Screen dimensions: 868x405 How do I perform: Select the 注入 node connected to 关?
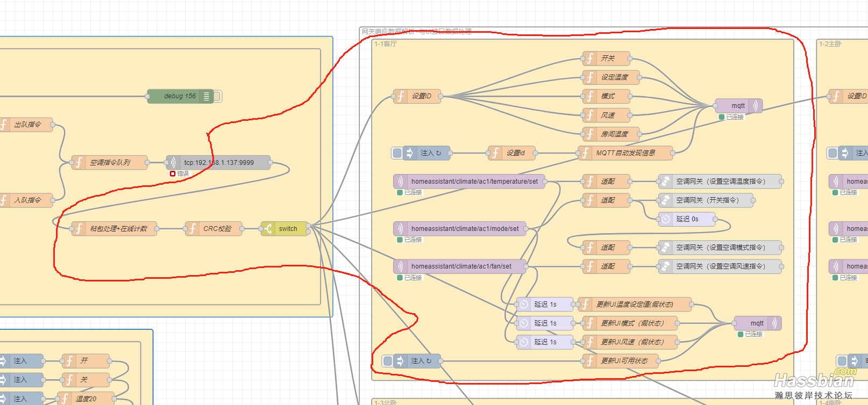point(20,380)
